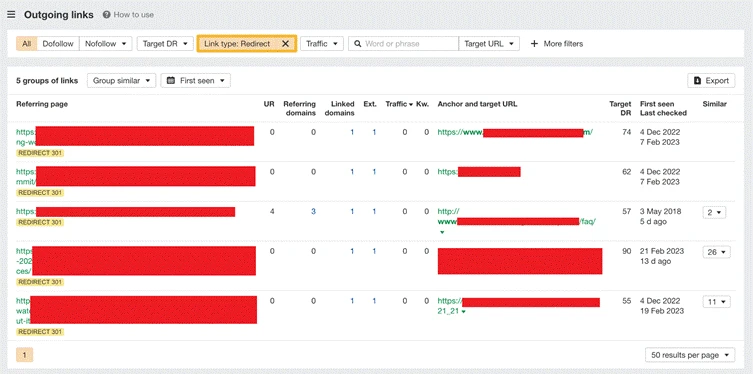Expand the Similar 11 dropdown
This screenshot has width=753, height=374.
coord(717,302)
